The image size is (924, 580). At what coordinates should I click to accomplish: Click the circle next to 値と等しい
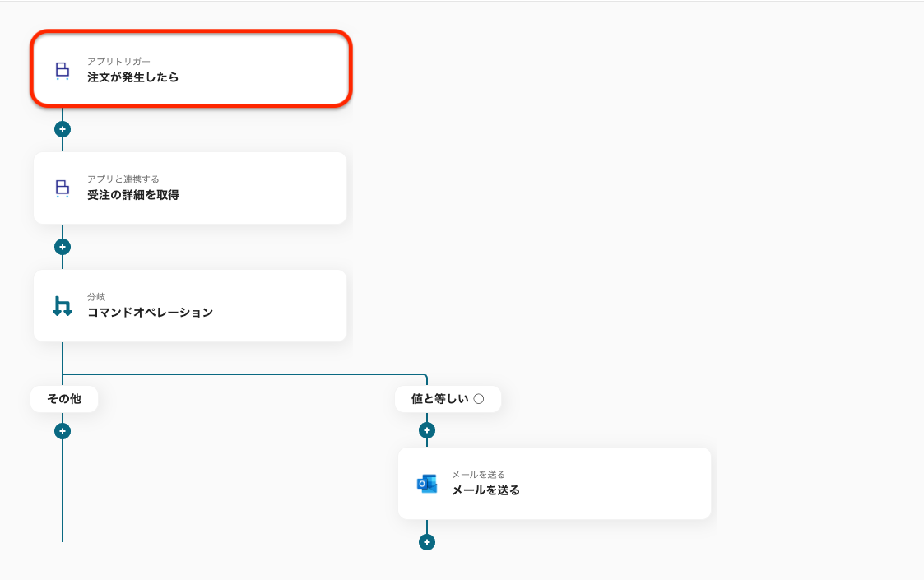tap(479, 399)
